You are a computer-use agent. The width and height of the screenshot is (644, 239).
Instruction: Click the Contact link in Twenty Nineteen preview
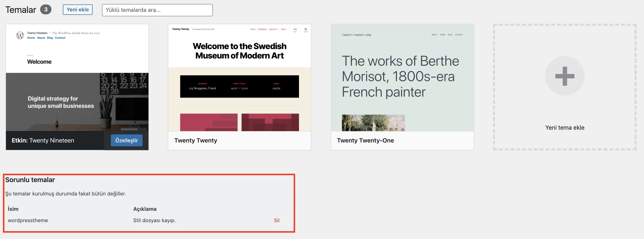coord(60,38)
